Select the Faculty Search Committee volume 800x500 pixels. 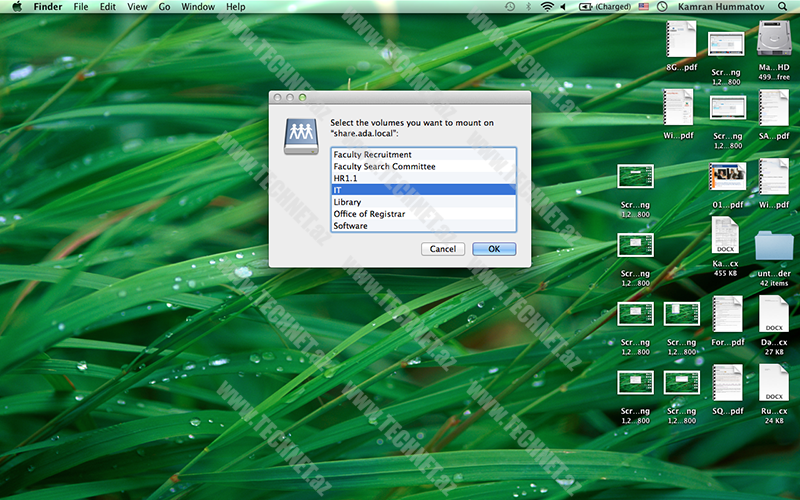coord(423,166)
